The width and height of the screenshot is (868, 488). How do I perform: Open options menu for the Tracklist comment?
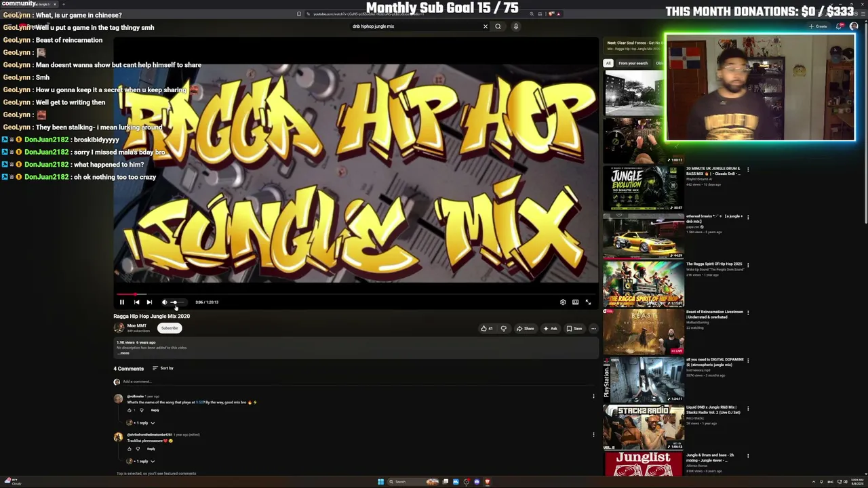tap(593, 435)
